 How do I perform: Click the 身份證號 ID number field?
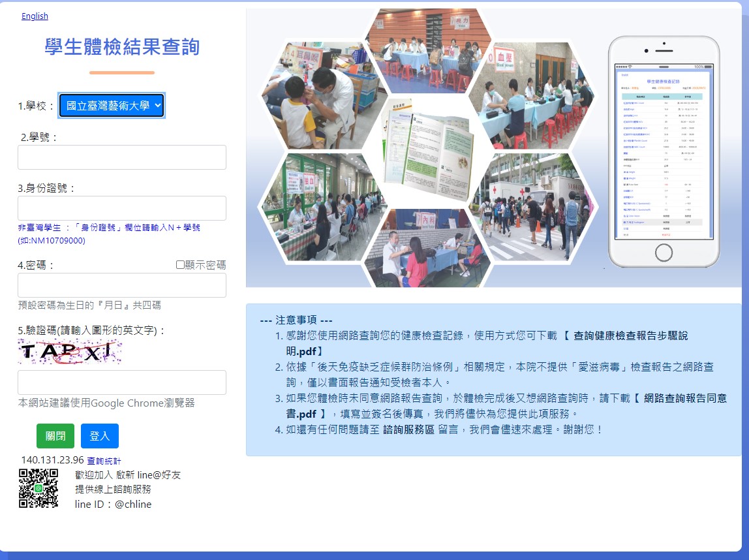[x=122, y=208]
